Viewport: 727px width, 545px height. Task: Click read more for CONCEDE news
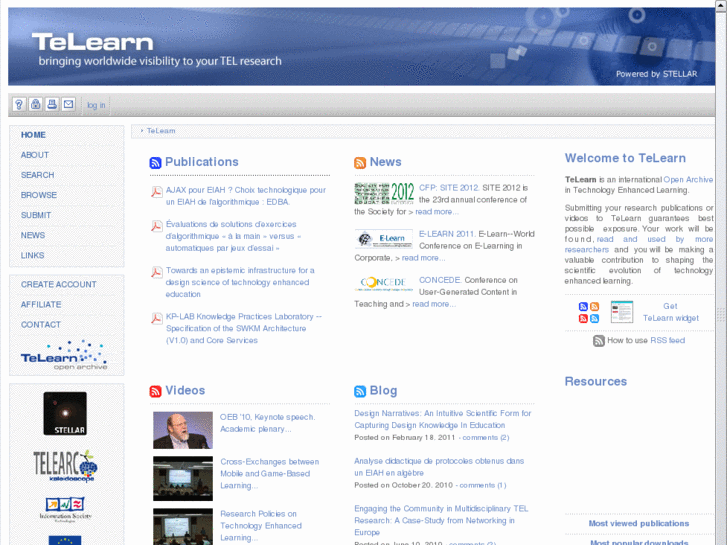pyautogui.click(x=434, y=304)
